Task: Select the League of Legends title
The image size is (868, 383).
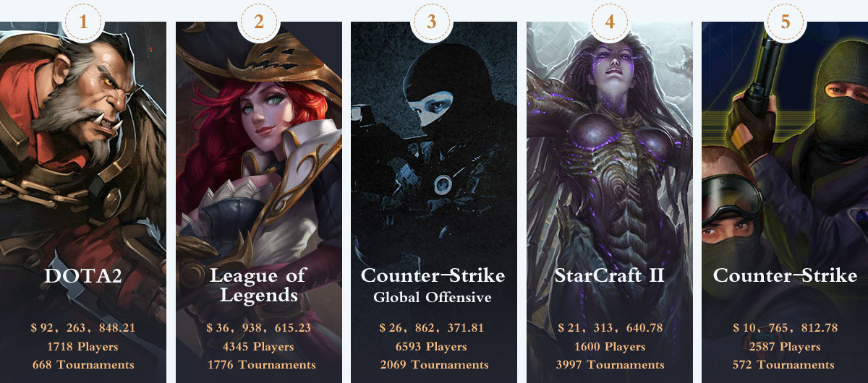Action: point(258,285)
